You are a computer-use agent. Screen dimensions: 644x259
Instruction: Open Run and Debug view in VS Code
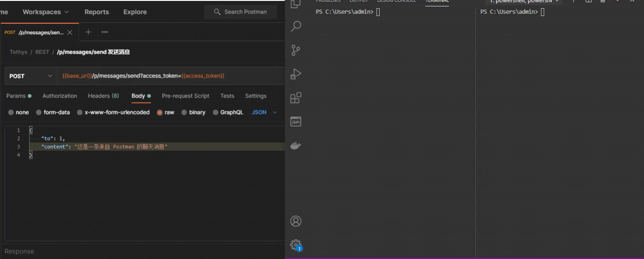click(296, 74)
